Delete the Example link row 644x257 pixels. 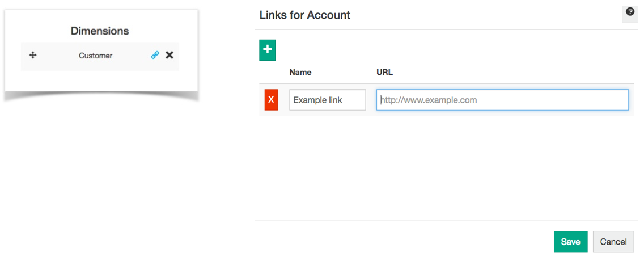tap(271, 100)
